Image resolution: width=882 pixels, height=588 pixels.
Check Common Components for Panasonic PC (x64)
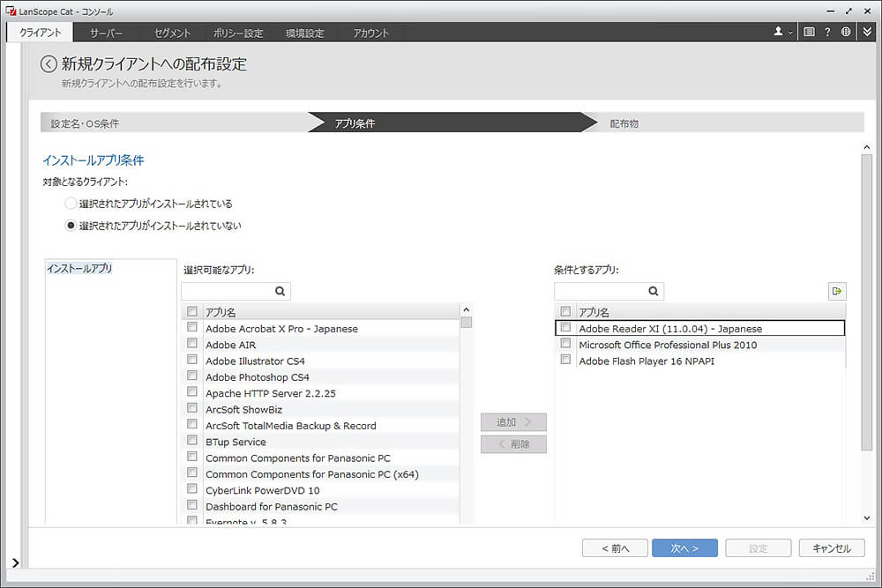point(192,473)
